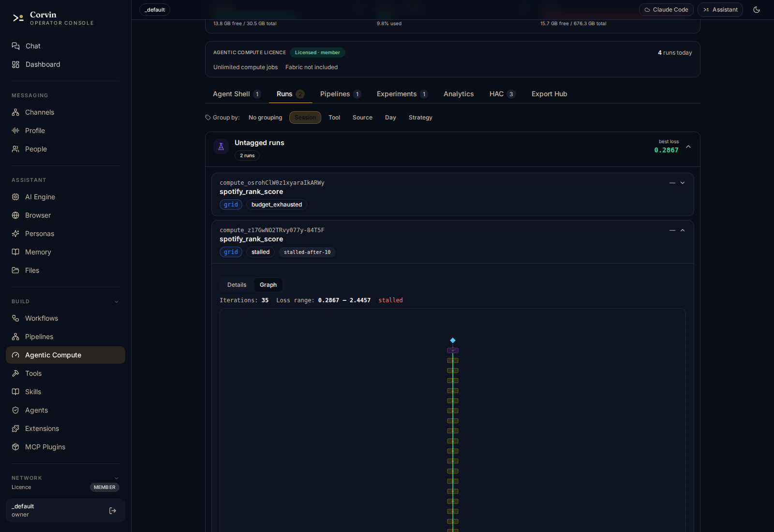
Task: Click the dash button on the stalled run
Action: point(672,230)
